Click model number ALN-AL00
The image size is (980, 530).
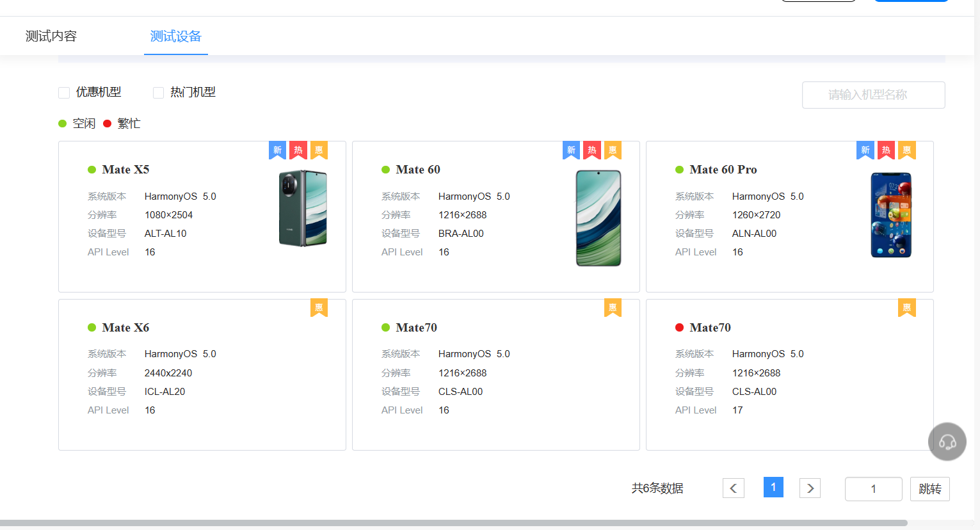(754, 234)
